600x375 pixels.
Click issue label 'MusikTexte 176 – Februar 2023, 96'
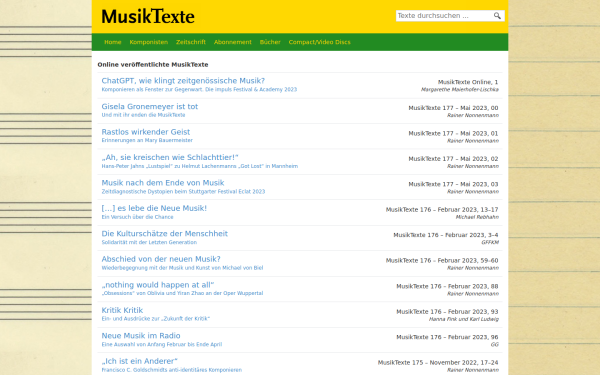[447, 337]
